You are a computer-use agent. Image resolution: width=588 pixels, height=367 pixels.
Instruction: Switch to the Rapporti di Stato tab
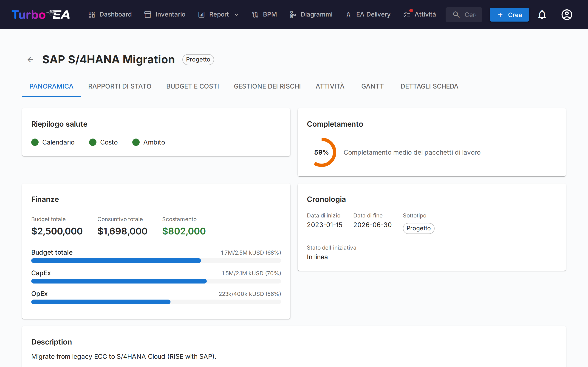(x=119, y=86)
